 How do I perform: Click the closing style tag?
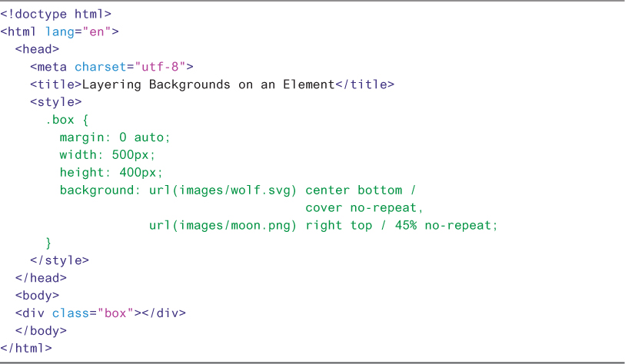59,260
